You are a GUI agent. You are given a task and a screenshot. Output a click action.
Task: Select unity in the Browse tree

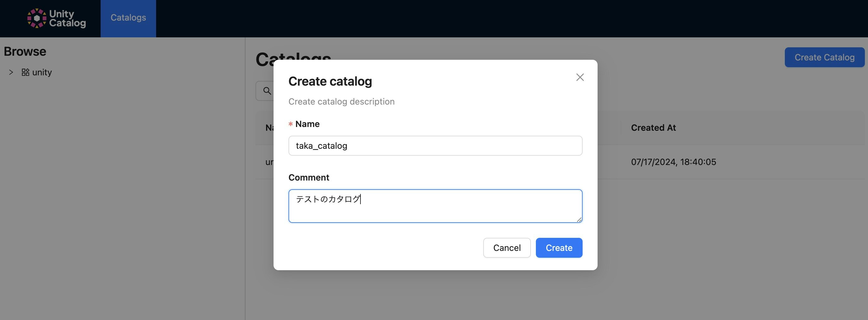[x=42, y=72]
